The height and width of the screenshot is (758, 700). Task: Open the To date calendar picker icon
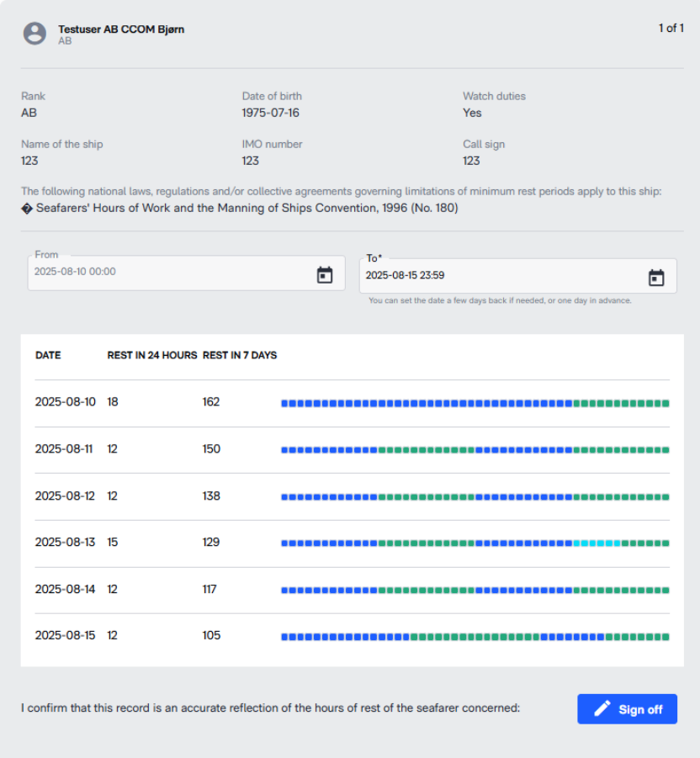click(x=656, y=278)
